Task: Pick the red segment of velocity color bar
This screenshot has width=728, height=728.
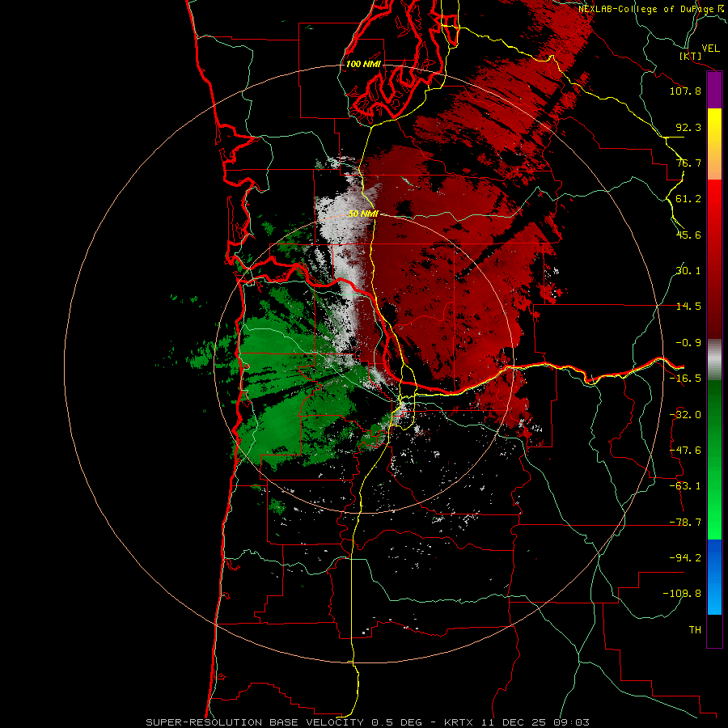Action: [714, 259]
